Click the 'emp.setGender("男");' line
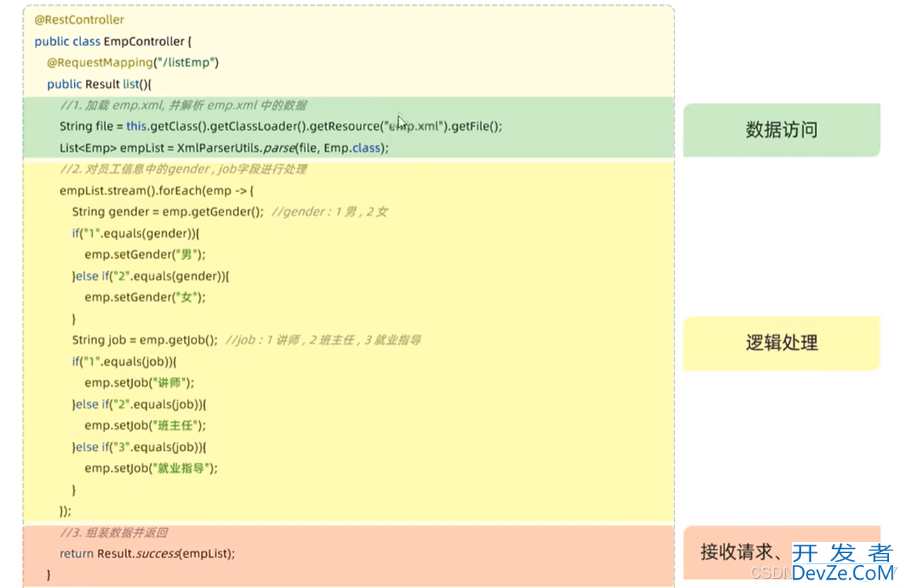 tap(145, 254)
